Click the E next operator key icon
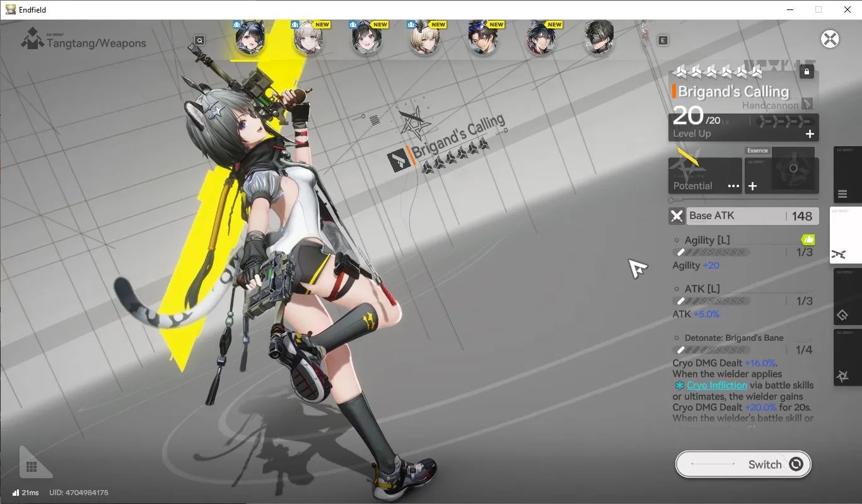Image resolution: width=862 pixels, height=504 pixels. [663, 40]
